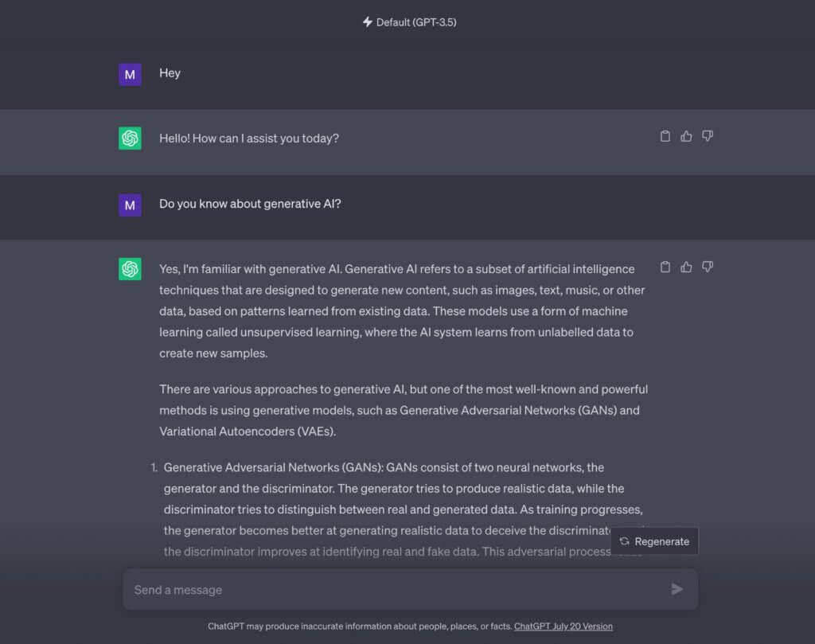Thumbs up the greeting response
Image resolution: width=815 pixels, height=644 pixels.
[686, 136]
